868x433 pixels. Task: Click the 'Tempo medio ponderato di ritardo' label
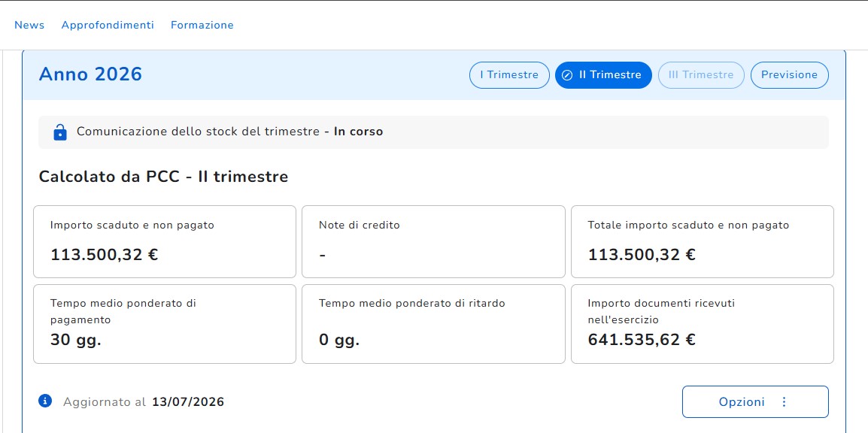412,303
